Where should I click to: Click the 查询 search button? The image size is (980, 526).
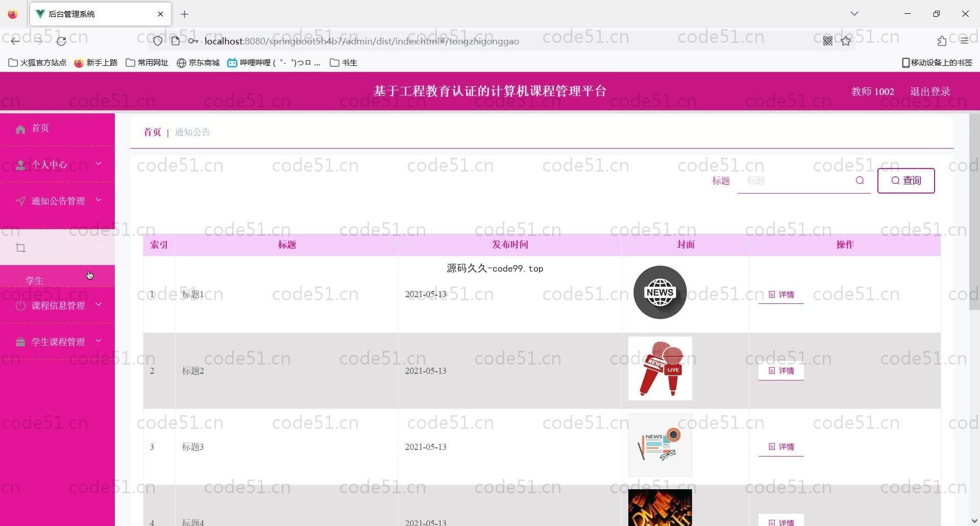[x=906, y=181]
